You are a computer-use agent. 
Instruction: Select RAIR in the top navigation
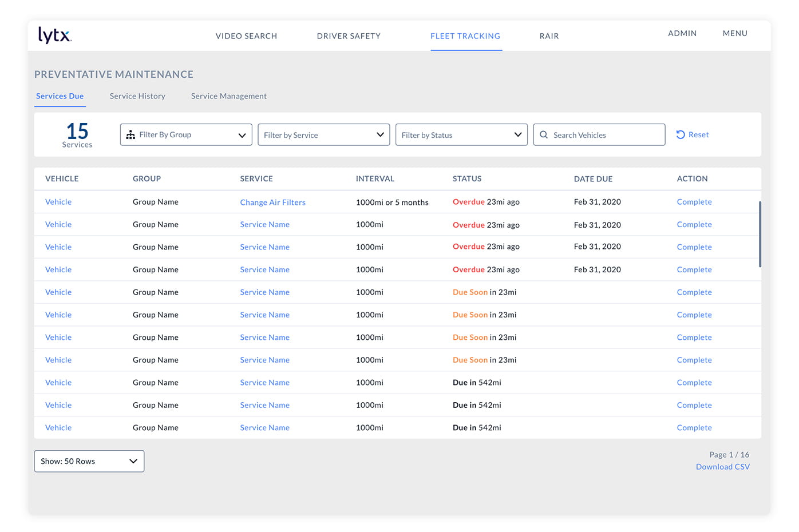(x=549, y=36)
